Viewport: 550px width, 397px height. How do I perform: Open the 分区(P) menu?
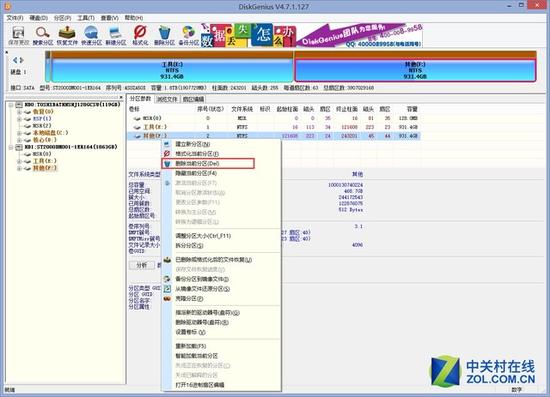click(62, 18)
